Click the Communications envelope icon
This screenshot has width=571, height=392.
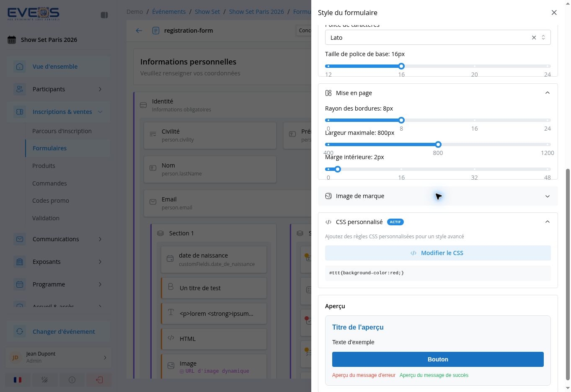click(20, 239)
